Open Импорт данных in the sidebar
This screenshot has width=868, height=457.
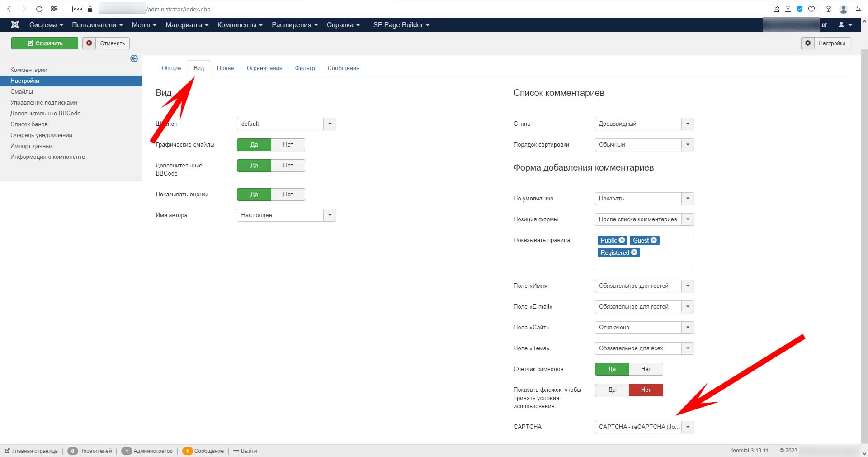click(32, 146)
